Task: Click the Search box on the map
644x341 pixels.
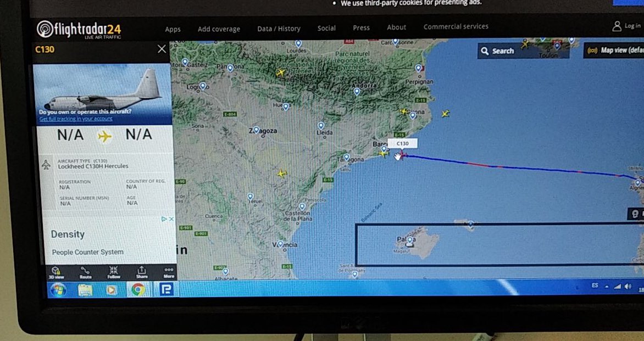Action: point(523,51)
